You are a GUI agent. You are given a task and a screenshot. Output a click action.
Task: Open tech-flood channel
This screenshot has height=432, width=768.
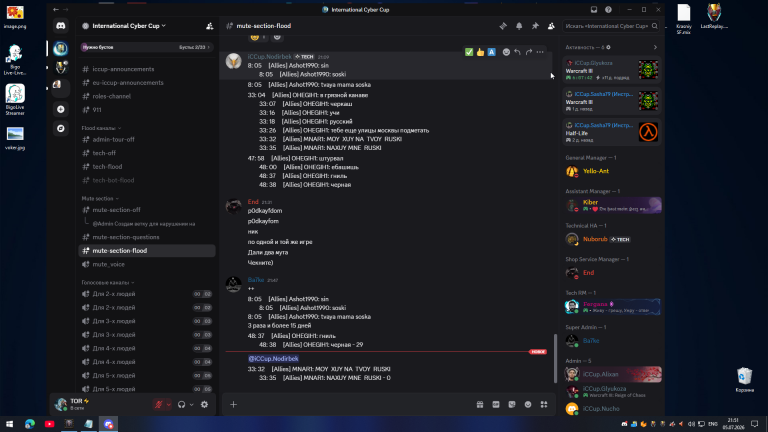tap(146, 167)
